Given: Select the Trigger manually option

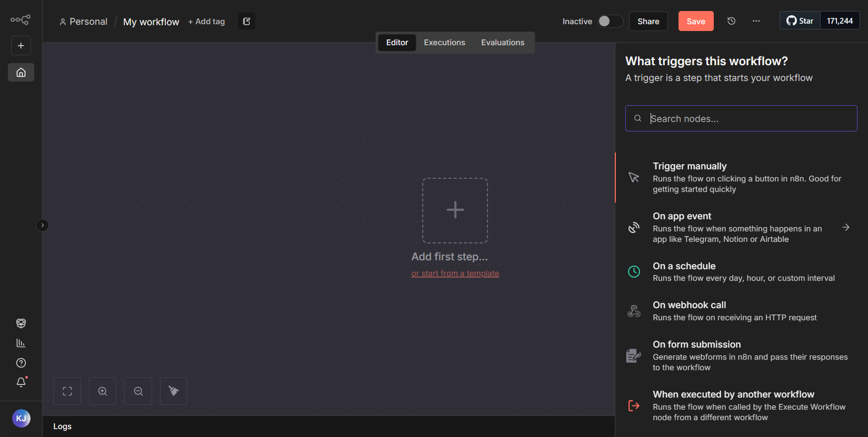Looking at the screenshot, I should 737,177.
